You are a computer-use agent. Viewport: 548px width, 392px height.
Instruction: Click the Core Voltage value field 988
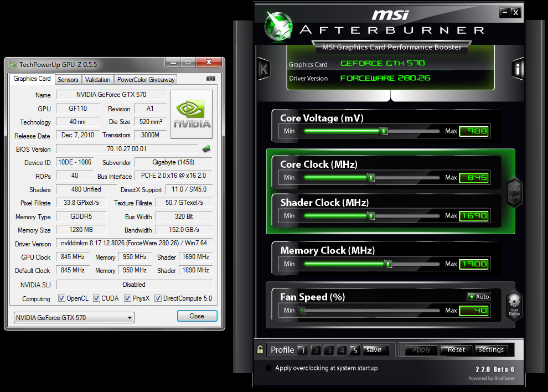tap(474, 131)
